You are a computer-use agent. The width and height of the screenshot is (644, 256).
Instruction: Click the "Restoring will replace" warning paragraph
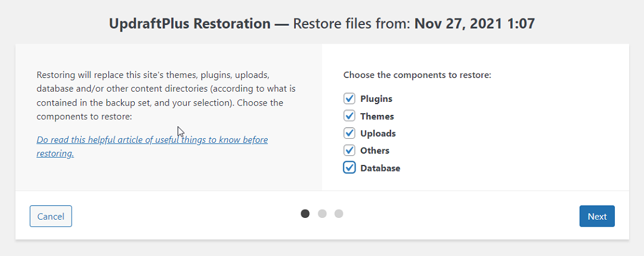pos(161,96)
